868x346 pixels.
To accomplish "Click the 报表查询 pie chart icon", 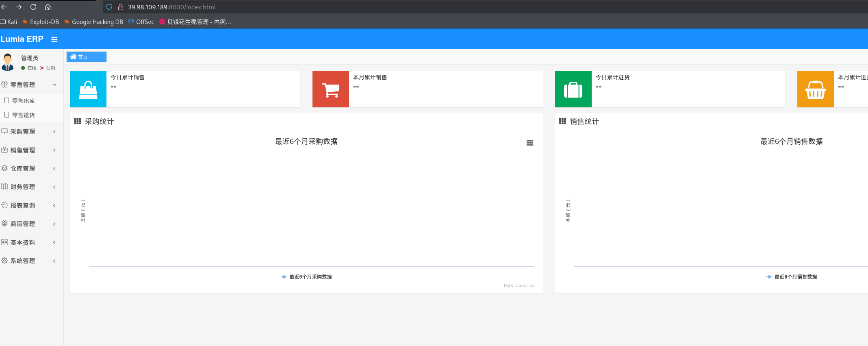I will [4, 205].
